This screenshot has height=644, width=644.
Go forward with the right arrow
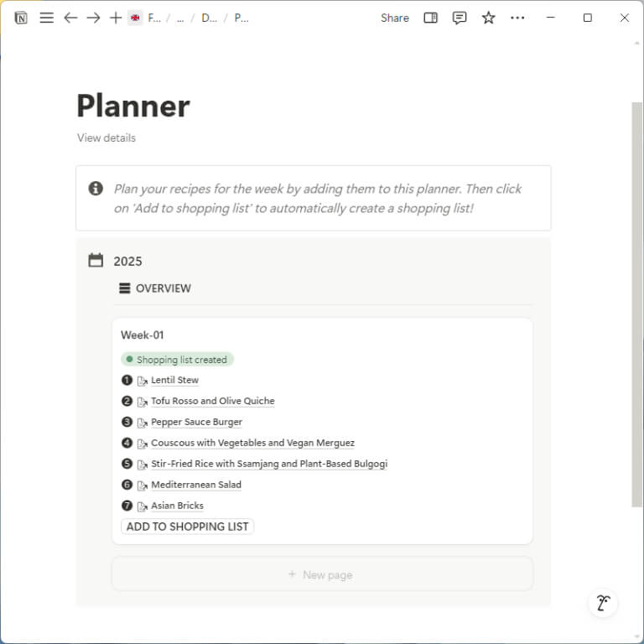(x=93, y=18)
